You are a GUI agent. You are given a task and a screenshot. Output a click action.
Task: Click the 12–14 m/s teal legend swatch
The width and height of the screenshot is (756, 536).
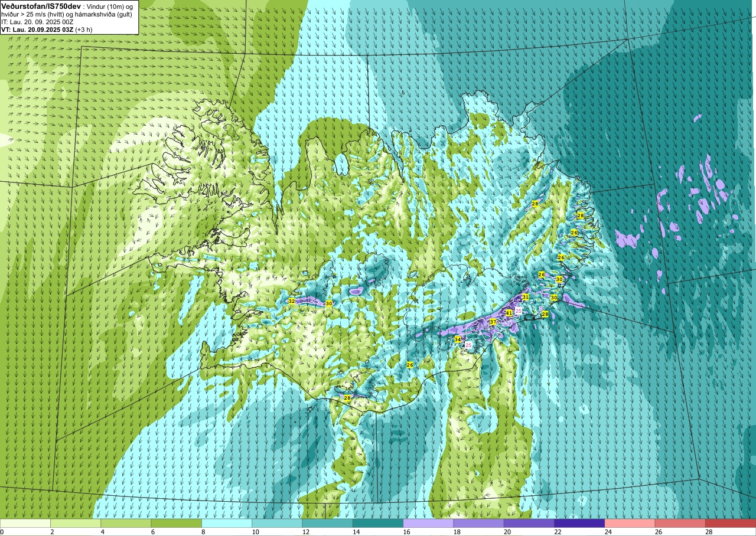[327, 523]
